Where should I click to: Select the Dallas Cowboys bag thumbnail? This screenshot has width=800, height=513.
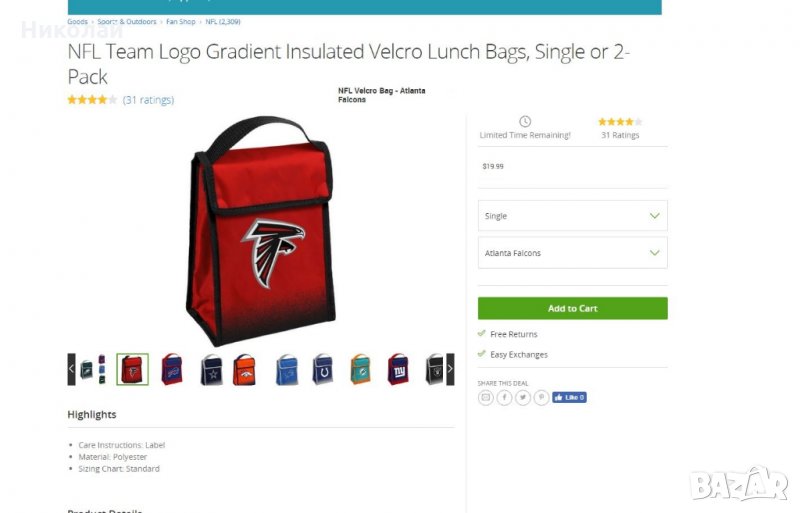click(211, 369)
